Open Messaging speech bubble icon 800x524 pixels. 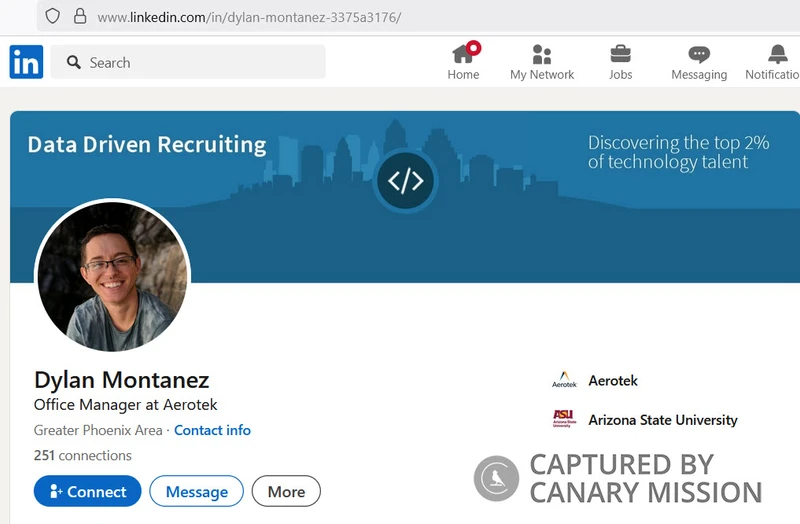click(699, 55)
